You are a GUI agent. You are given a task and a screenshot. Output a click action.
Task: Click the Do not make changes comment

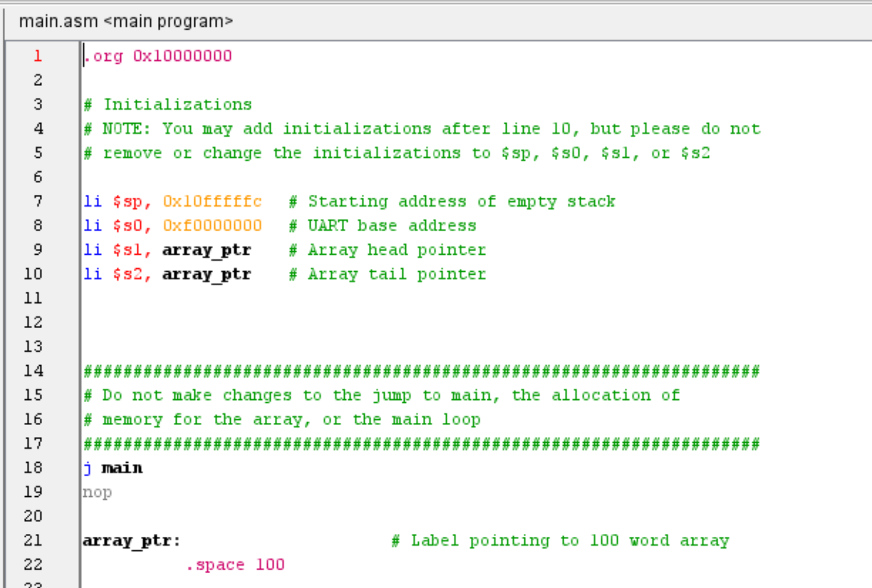(382, 395)
